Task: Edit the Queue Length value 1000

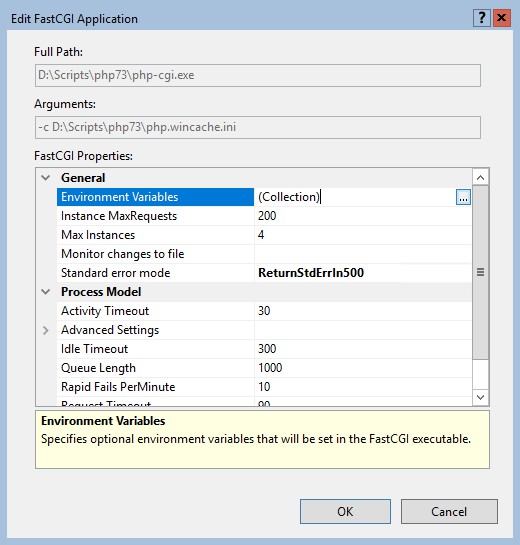Action: pos(363,368)
